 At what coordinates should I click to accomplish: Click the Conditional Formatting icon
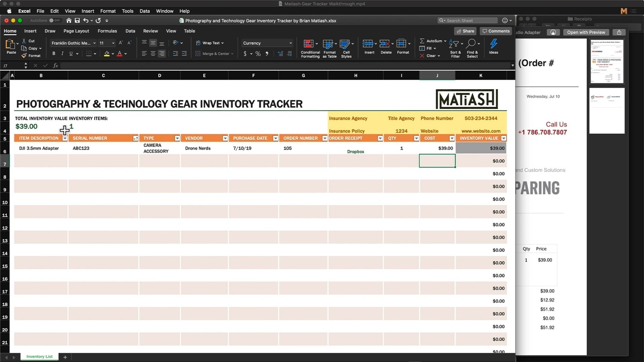[x=308, y=44]
